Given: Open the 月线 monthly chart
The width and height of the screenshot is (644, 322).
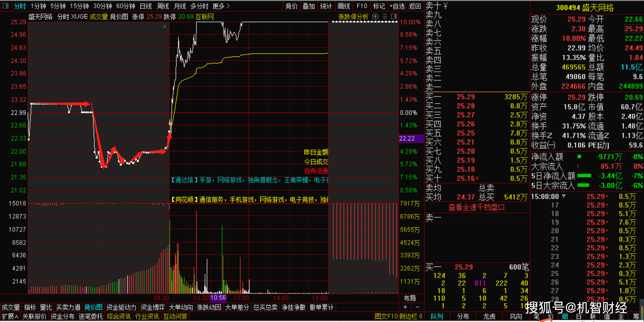Looking at the screenshot, I should (180, 6).
